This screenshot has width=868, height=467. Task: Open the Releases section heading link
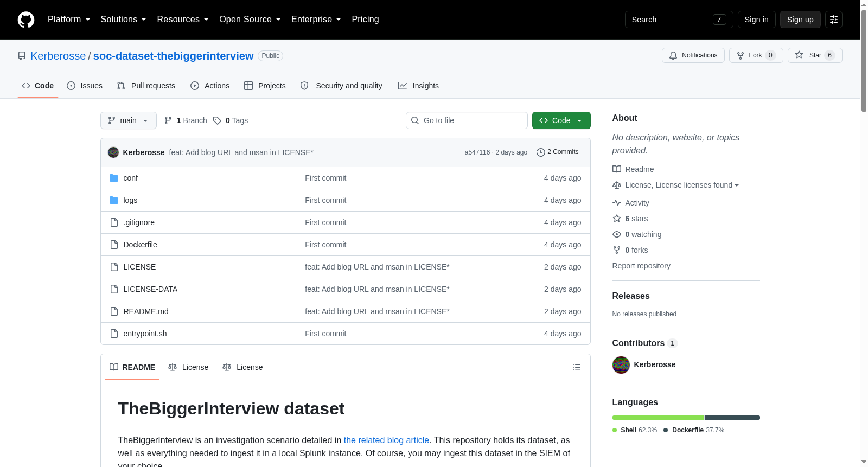pyautogui.click(x=631, y=296)
